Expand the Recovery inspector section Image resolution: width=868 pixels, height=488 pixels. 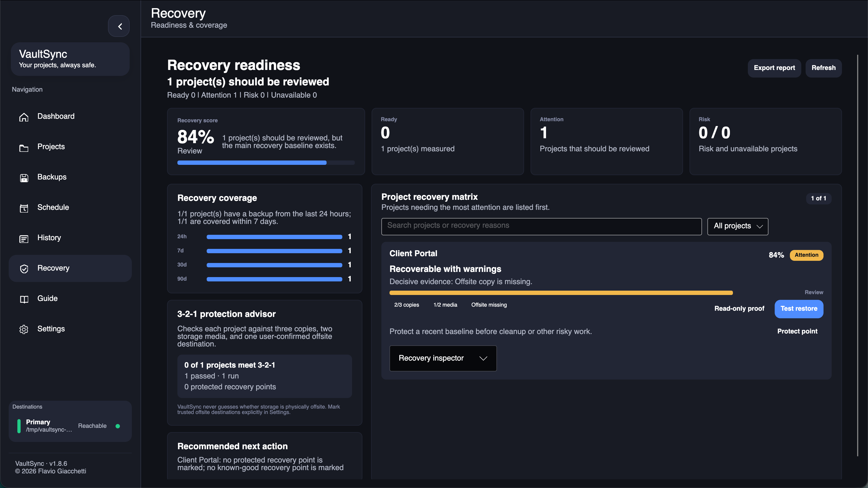tap(443, 358)
